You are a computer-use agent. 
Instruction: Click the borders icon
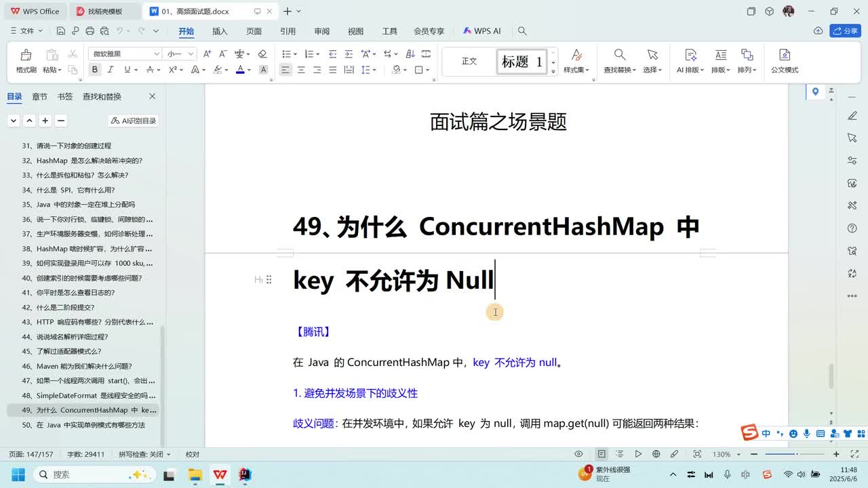point(418,70)
